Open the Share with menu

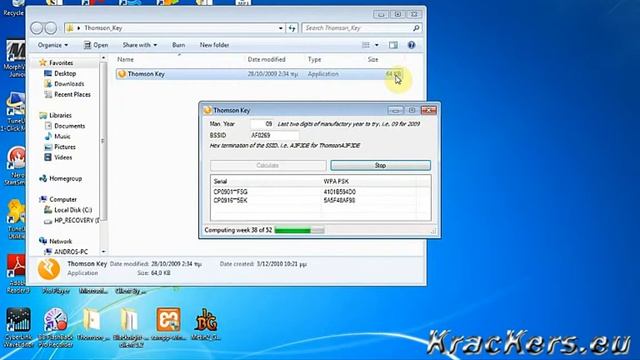[140, 45]
